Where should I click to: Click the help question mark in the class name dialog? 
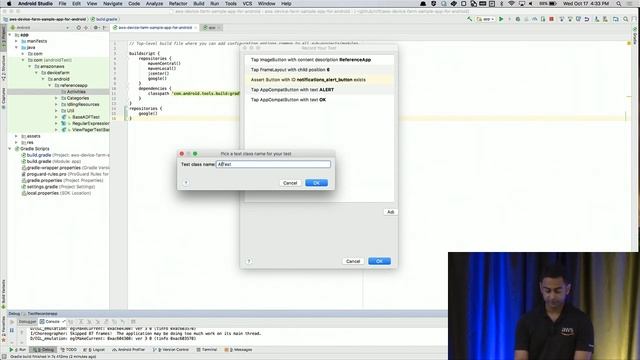pyautogui.click(x=186, y=182)
